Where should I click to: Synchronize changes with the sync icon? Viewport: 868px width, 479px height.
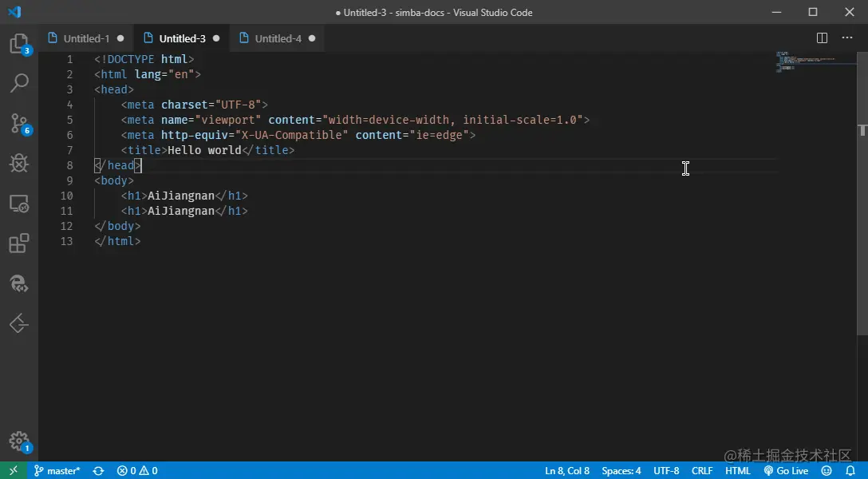pyautogui.click(x=99, y=471)
